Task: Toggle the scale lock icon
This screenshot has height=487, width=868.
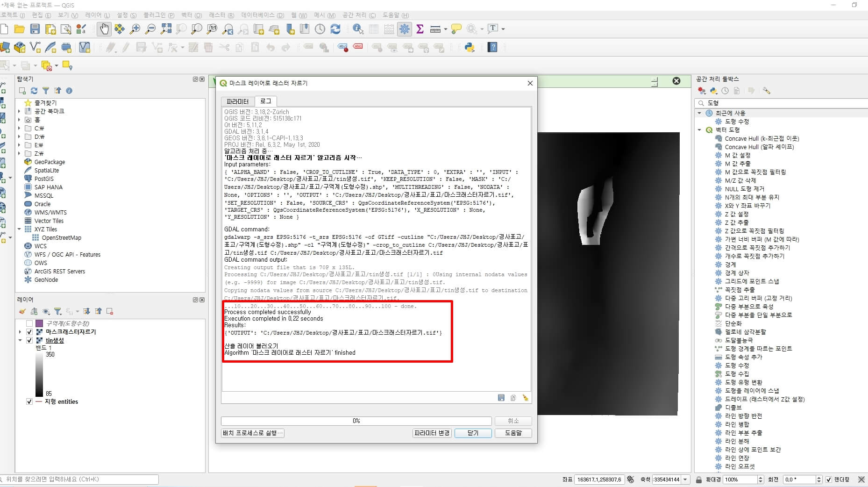Action: 699,480
